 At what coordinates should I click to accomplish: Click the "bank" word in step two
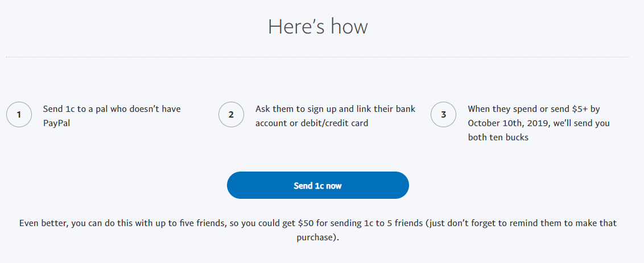[x=406, y=109]
